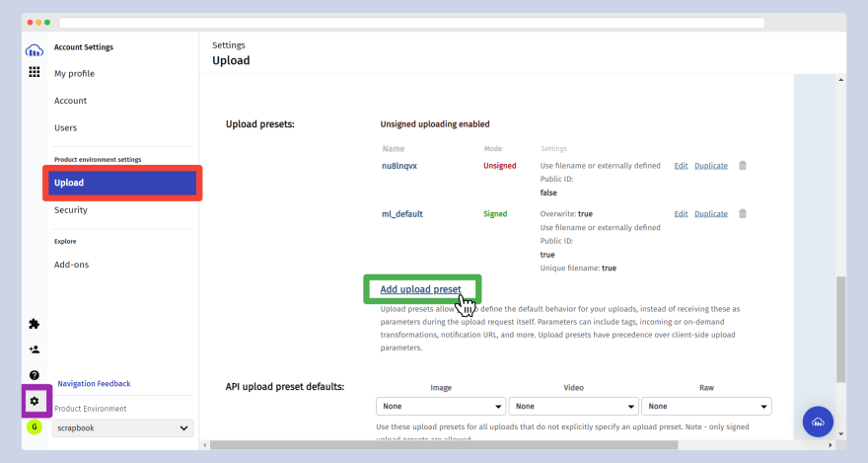This screenshot has height=463, width=868.
Task: Open the Security settings page
Action: (71, 210)
